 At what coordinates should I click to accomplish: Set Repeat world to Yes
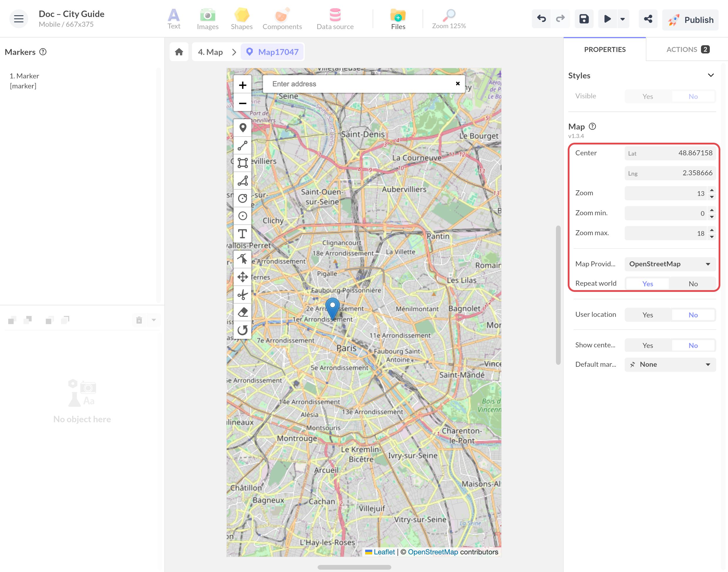tap(648, 284)
